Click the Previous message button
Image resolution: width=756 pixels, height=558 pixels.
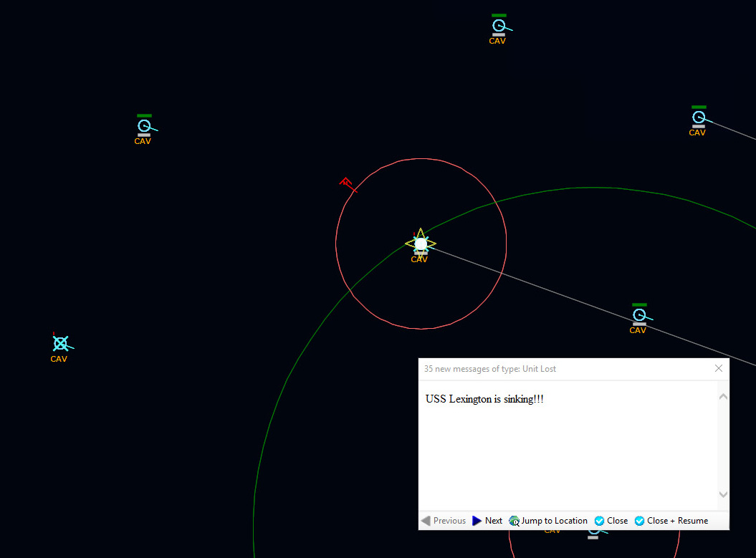(x=444, y=521)
